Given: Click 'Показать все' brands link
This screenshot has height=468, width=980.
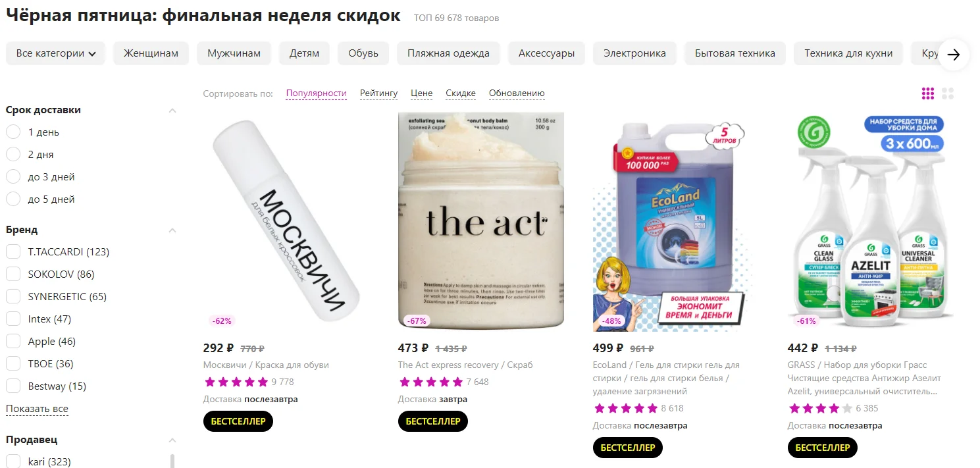Looking at the screenshot, I should (37, 409).
